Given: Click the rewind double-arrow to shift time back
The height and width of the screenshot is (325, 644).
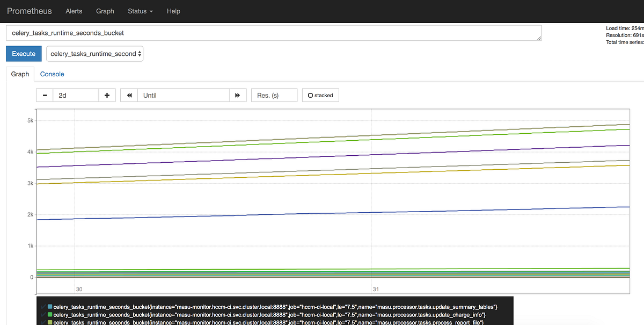Looking at the screenshot, I should [x=129, y=95].
